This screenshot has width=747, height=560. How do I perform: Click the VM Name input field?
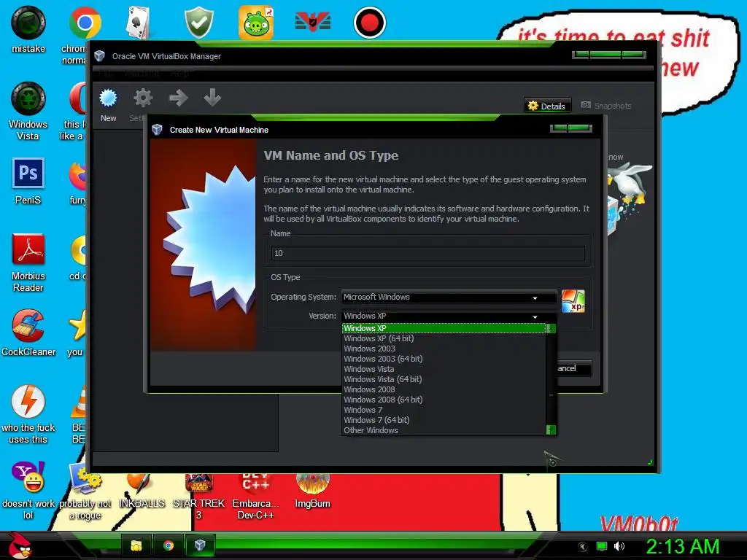[x=427, y=253]
